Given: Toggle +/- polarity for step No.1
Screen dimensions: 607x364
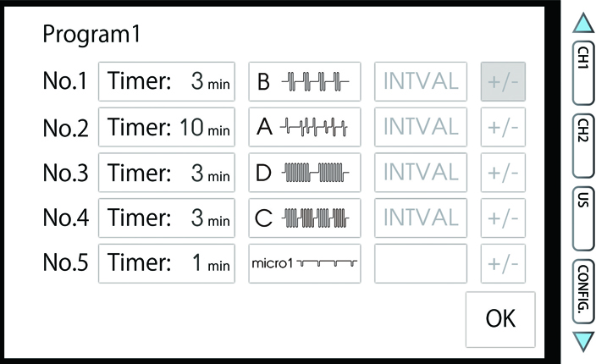Looking at the screenshot, I should point(503,81).
